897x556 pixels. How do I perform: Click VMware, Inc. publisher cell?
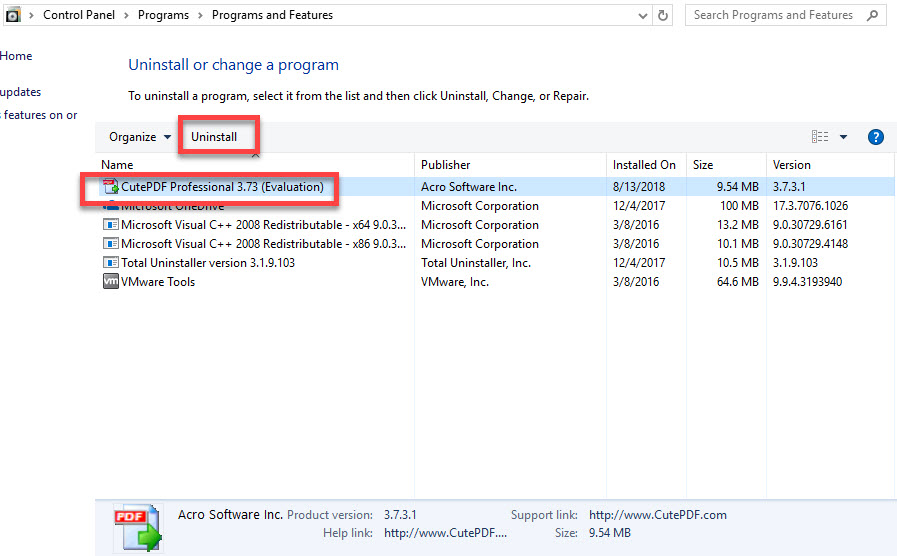pyautogui.click(x=455, y=281)
